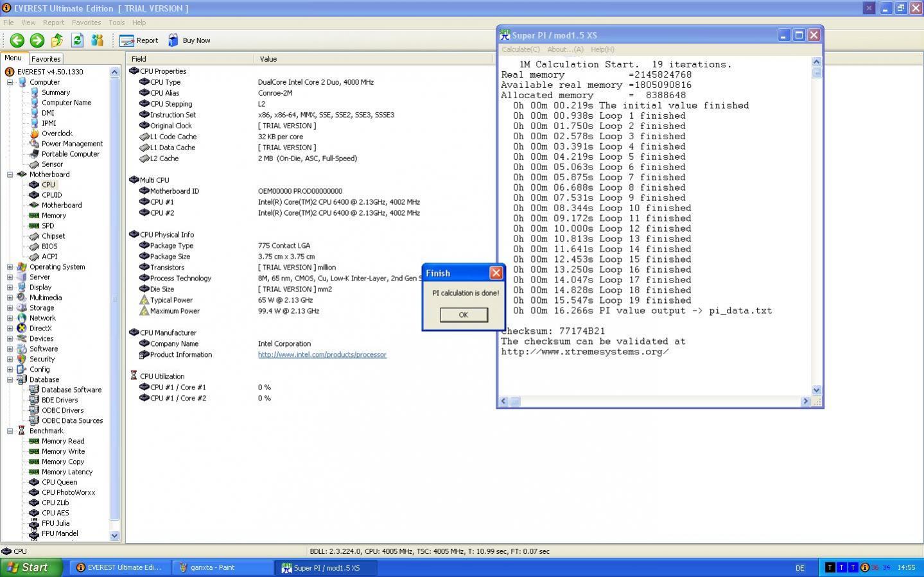Screen dimensions: 924x577
Task: Open the File menu in EVEREST
Action: pyautogui.click(x=8, y=22)
